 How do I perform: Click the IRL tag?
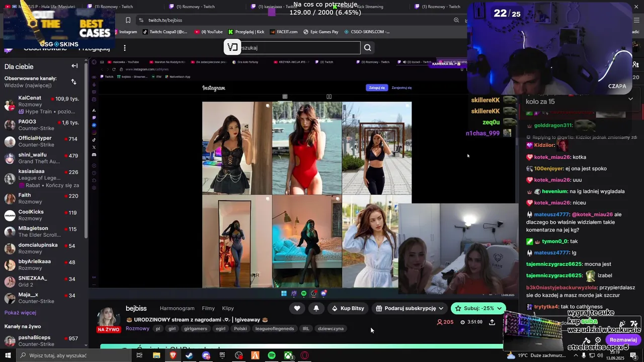pyautogui.click(x=306, y=329)
